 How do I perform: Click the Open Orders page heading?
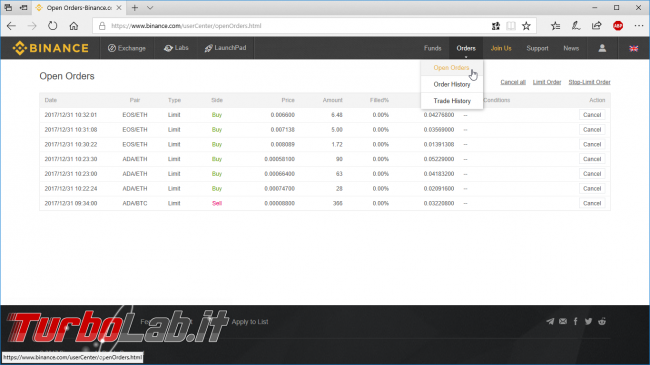pyautogui.click(x=67, y=76)
